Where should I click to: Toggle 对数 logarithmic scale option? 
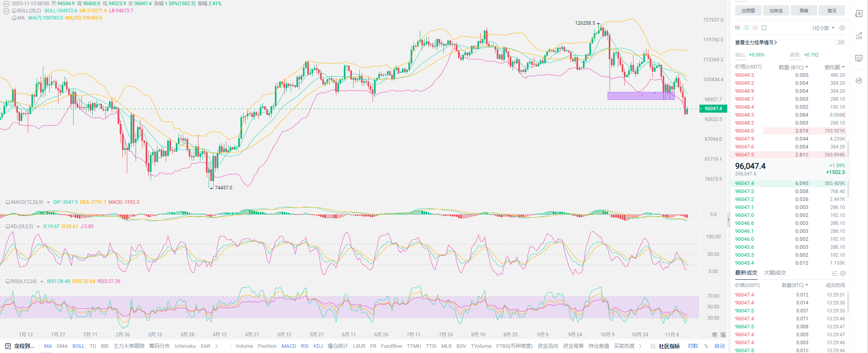(693, 346)
